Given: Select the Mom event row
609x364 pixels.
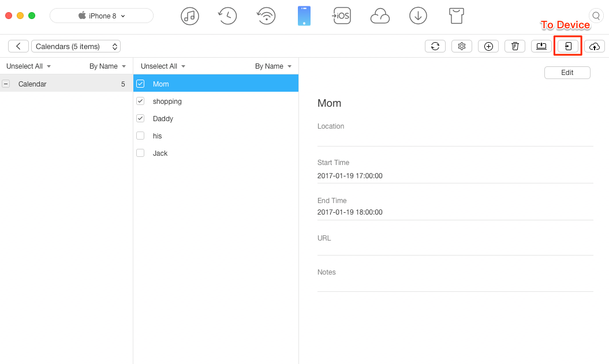Looking at the screenshot, I should tap(216, 84).
